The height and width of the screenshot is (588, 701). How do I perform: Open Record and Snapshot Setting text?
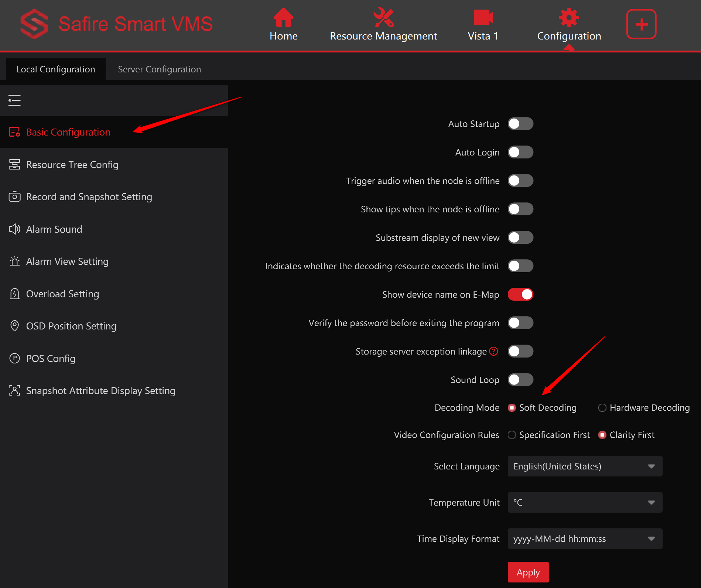(89, 197)
